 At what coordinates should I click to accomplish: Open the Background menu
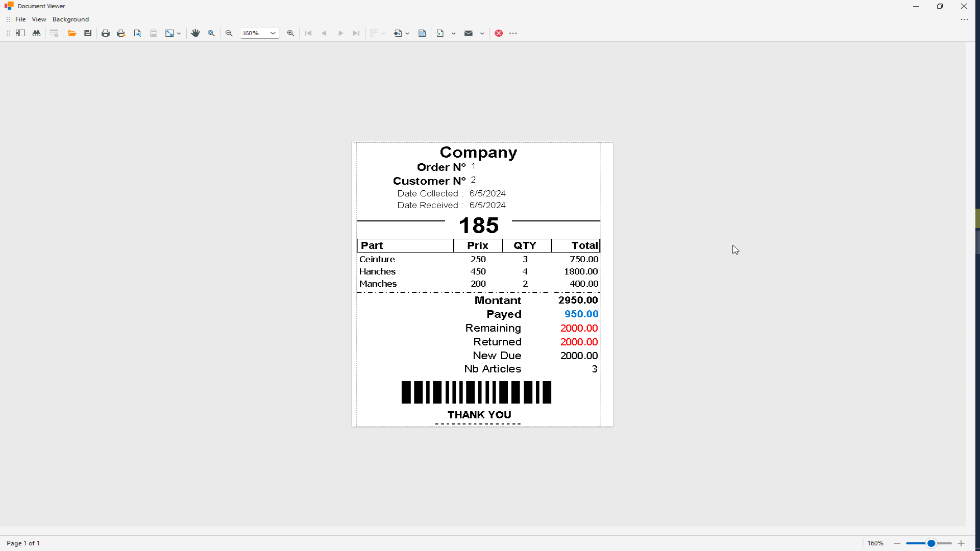pos(70,19)
